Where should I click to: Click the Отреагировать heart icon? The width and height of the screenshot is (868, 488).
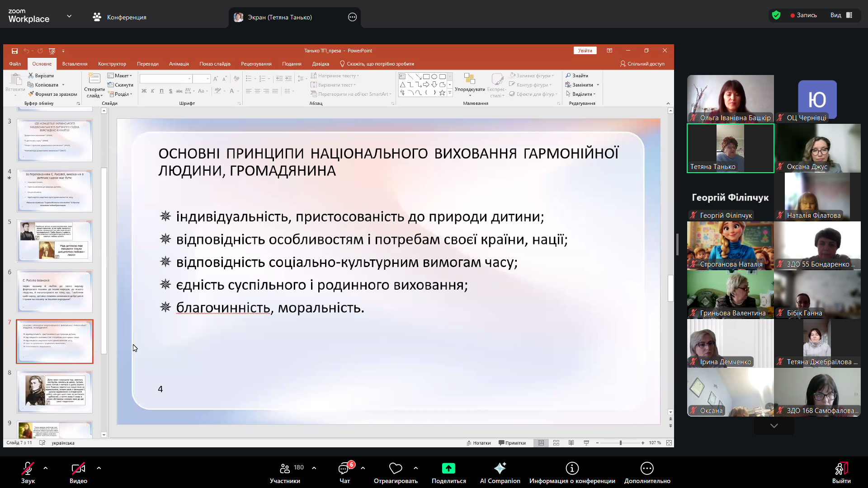tap(396, 468)
